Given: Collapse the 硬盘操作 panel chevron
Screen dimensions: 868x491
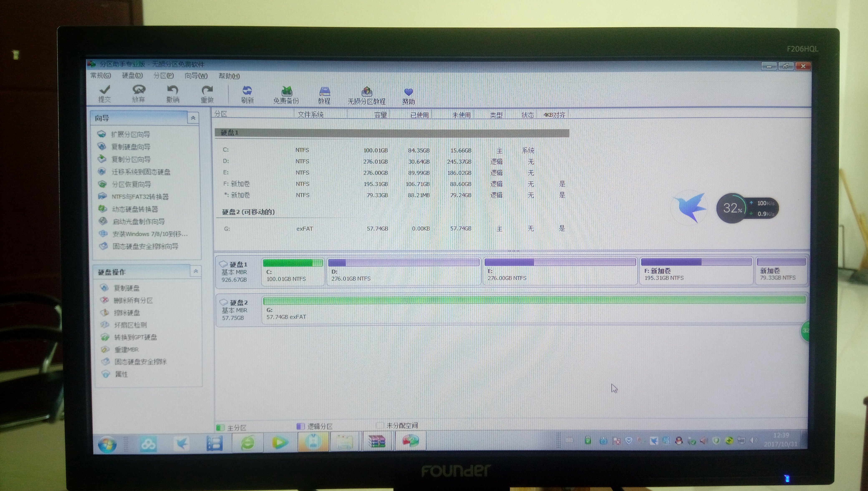Looking at the screenshot, I should coord(196,271).
